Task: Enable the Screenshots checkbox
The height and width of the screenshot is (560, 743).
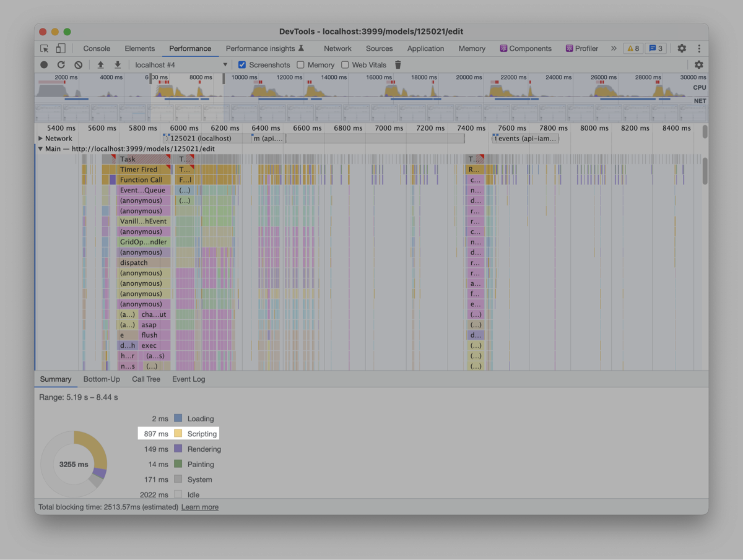Action: click(x=242, y=64)
